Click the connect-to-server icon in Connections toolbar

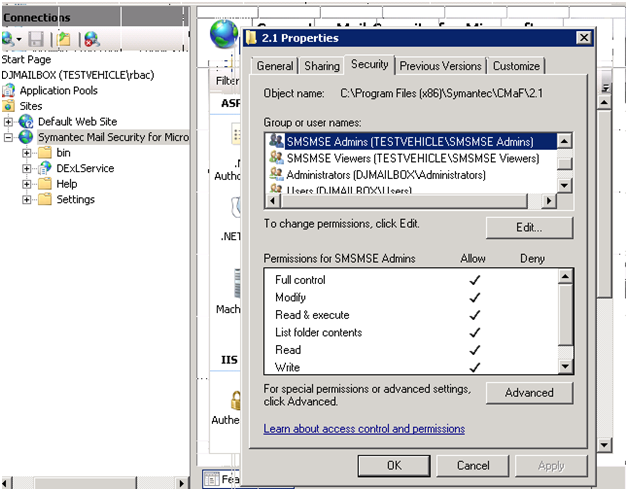[x=8, y=39]
